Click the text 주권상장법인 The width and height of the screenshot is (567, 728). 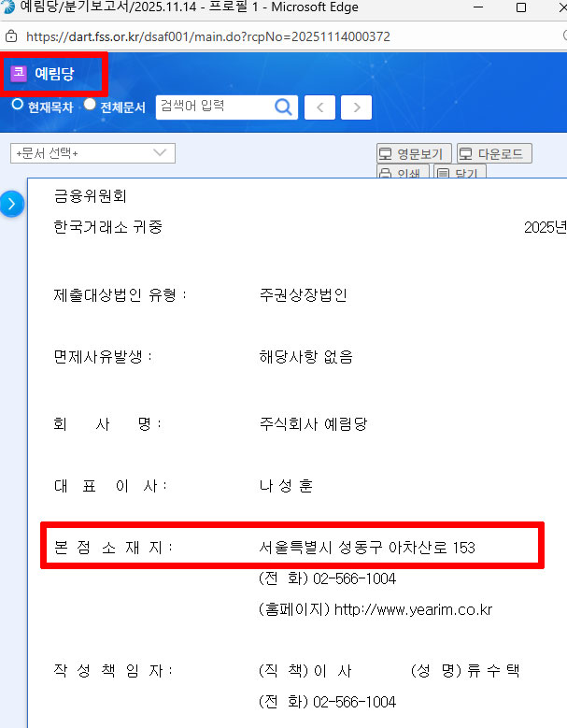304,294
